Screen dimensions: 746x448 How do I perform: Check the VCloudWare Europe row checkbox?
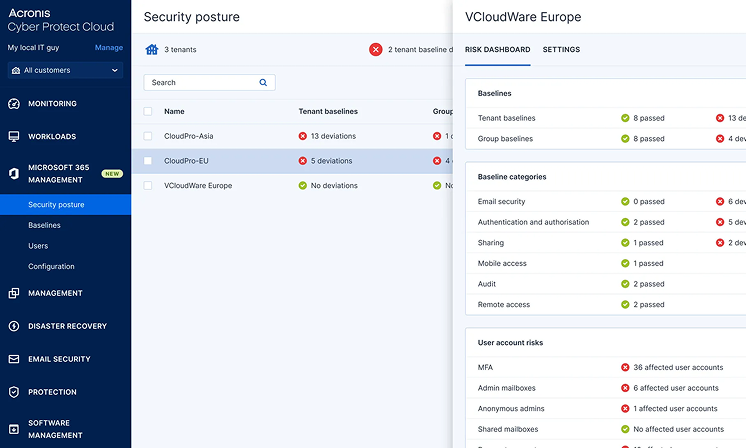(x=148, y=185)
